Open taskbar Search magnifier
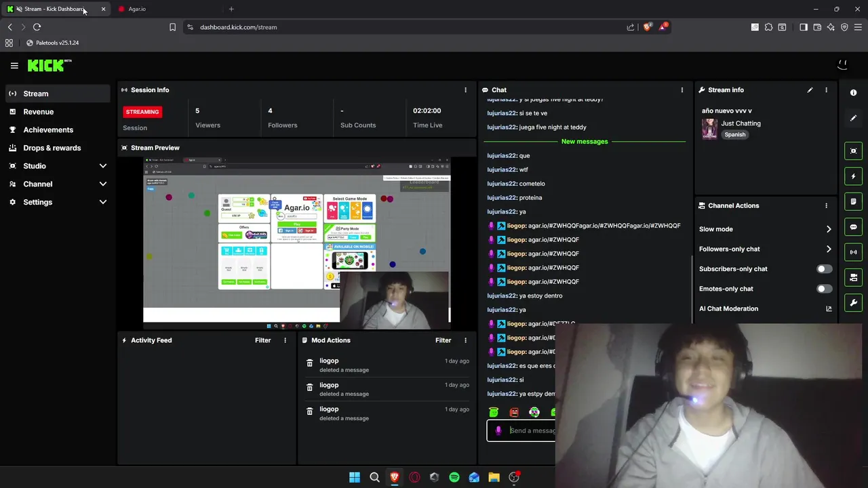Viewport: 868px width, 488px height. click(x=374, y=477)
